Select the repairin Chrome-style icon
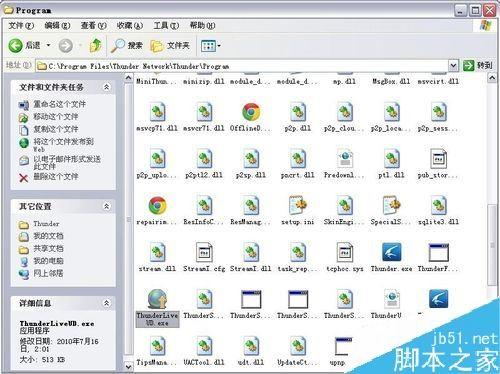Screen dimensions: 500x374 click(157, 205)
